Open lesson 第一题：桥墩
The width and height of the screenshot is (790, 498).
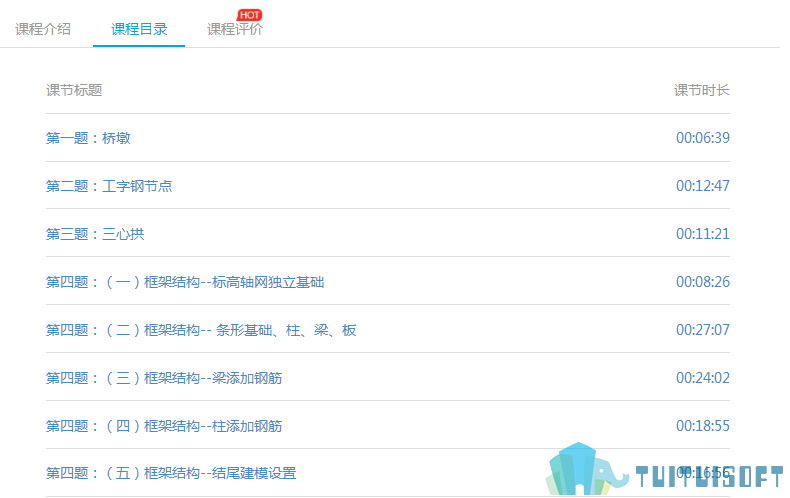(x=88, y=138)
